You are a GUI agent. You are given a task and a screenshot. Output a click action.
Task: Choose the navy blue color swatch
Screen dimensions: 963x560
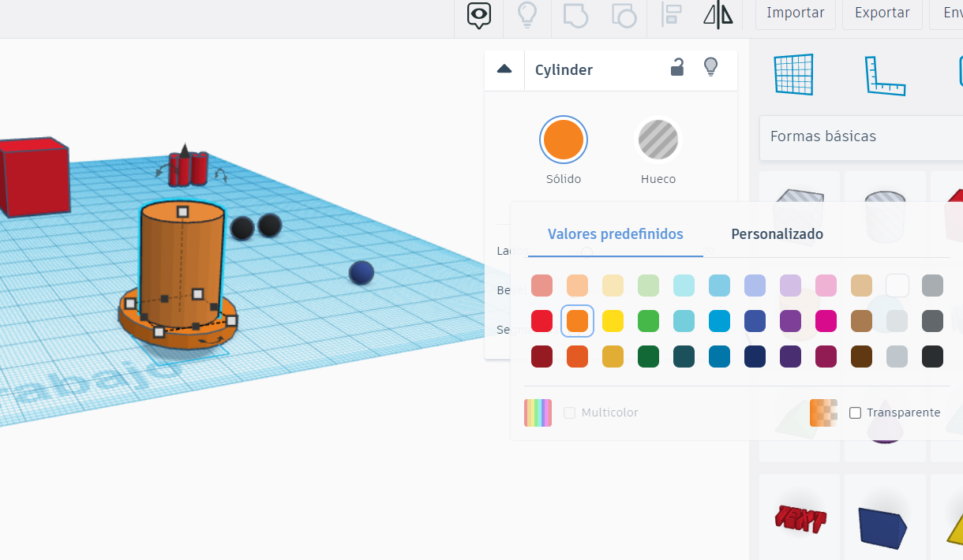tap(755, 357)
